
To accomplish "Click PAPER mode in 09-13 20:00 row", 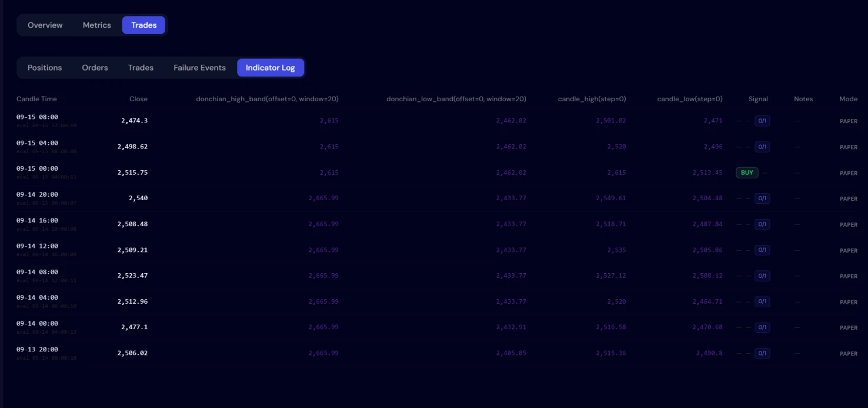I will 849,354.
